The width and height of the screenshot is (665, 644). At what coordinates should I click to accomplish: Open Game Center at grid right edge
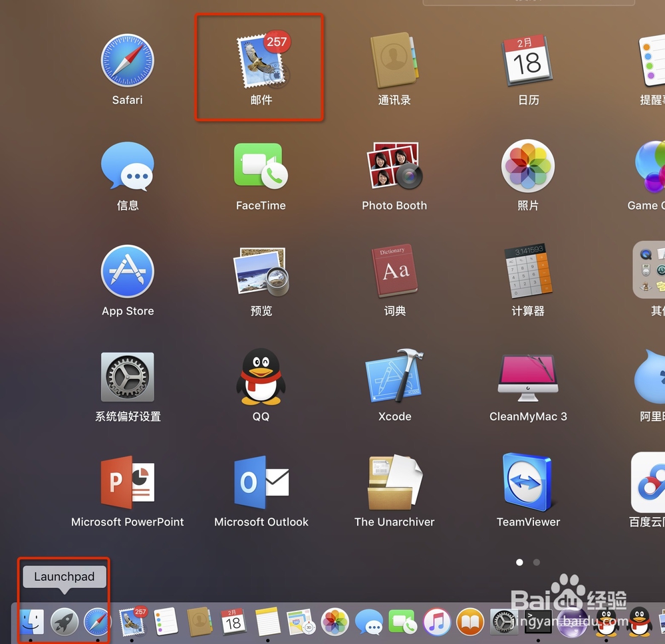(650, 166)
